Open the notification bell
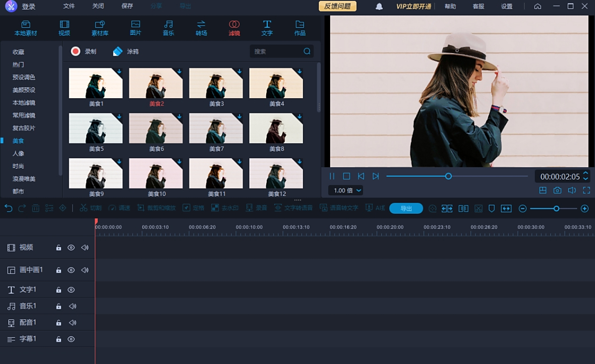595x364 pixels. [379, 6]
